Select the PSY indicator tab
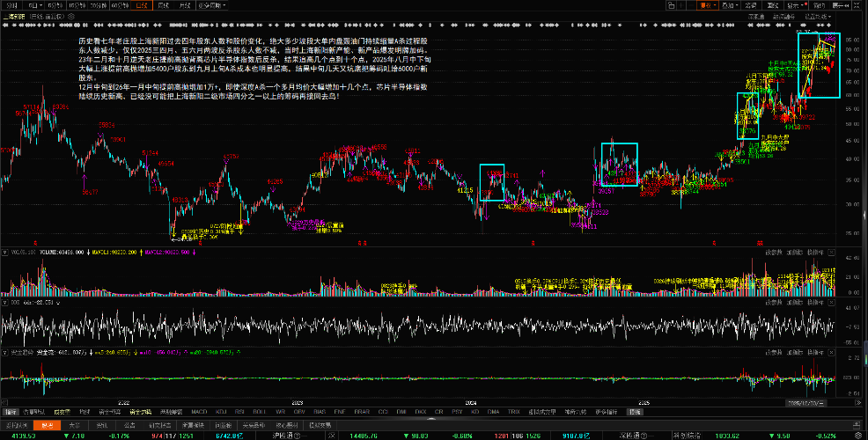 (457, 412)
